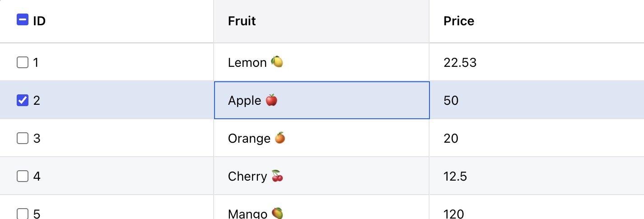Click the price cell showing 20
Viewport: 644px width, 219px height.
click(451, 138)
